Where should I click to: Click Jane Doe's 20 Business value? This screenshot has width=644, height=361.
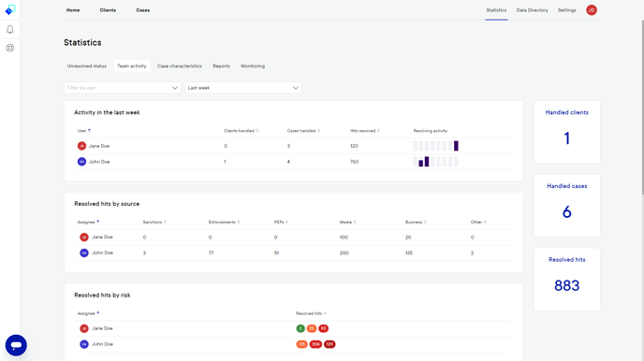click(408, 238)
